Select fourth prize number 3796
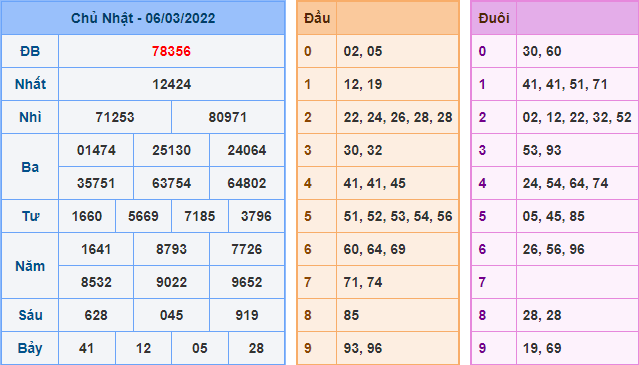Viewport: 639px width, 365px height. point(256,216)
